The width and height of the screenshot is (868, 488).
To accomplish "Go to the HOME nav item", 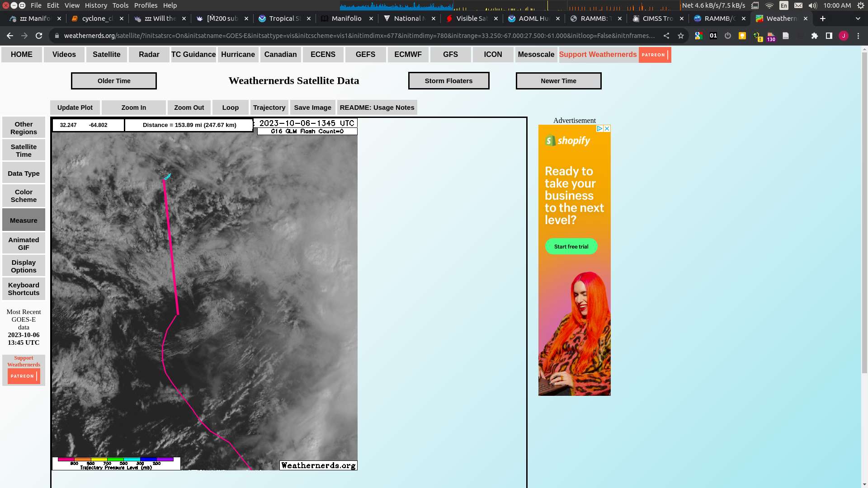I will [22, 55].
